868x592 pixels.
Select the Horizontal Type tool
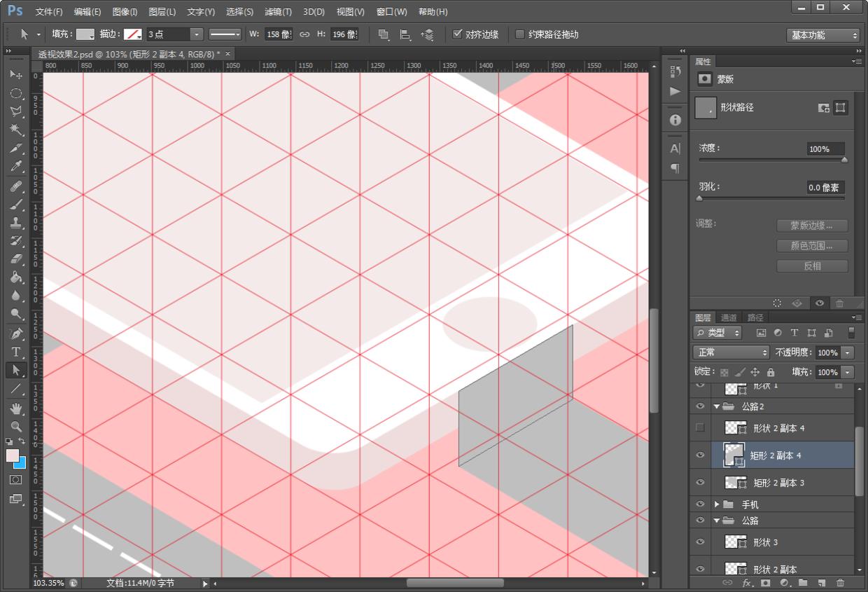[x=16, y=352]
